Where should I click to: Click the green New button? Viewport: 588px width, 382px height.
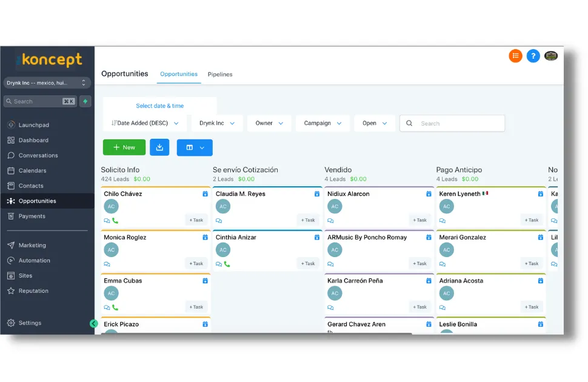click(x=124, y=147)
